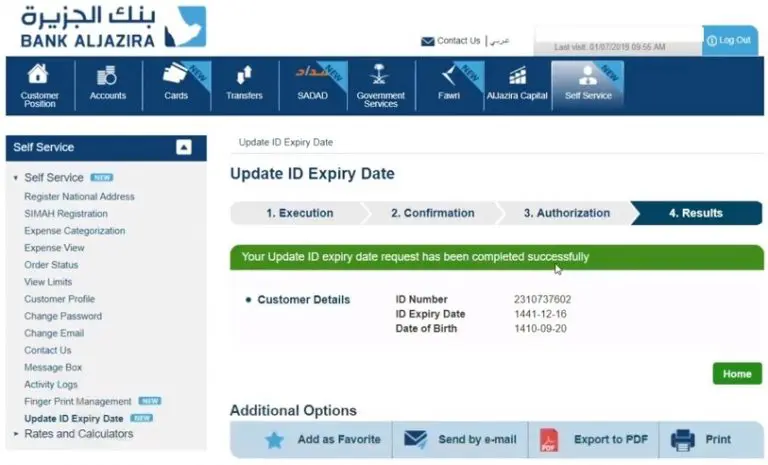Click the success message banner
This screenshot has height=465, width=768.
click(497, 257)
